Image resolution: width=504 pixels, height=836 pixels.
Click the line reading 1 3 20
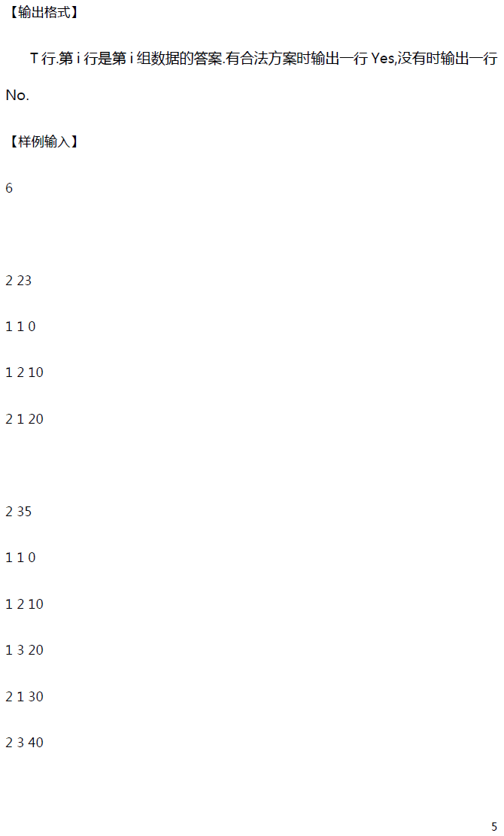click(x=25, y=650)
